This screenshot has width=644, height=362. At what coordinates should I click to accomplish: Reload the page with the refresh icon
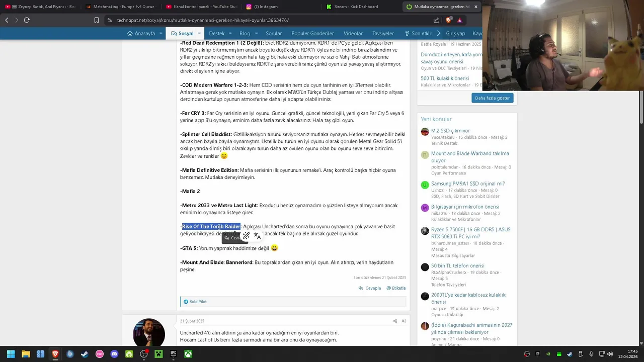tap(27, 20)
